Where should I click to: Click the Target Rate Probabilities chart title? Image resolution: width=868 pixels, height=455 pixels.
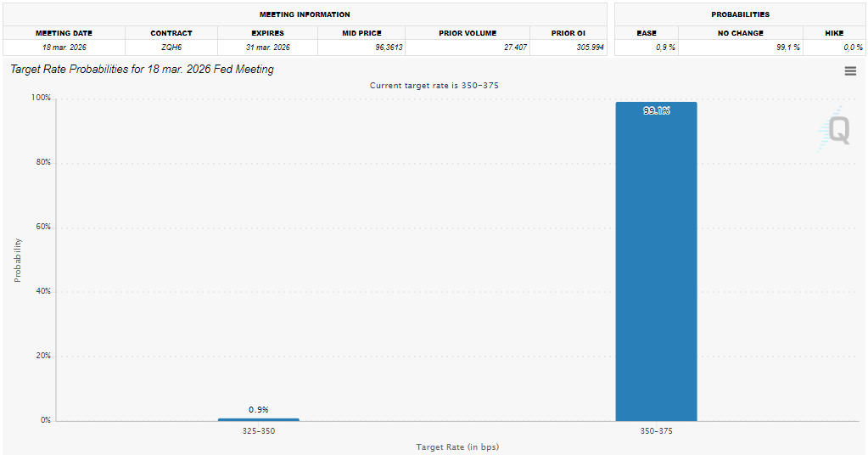pos(142,70)
